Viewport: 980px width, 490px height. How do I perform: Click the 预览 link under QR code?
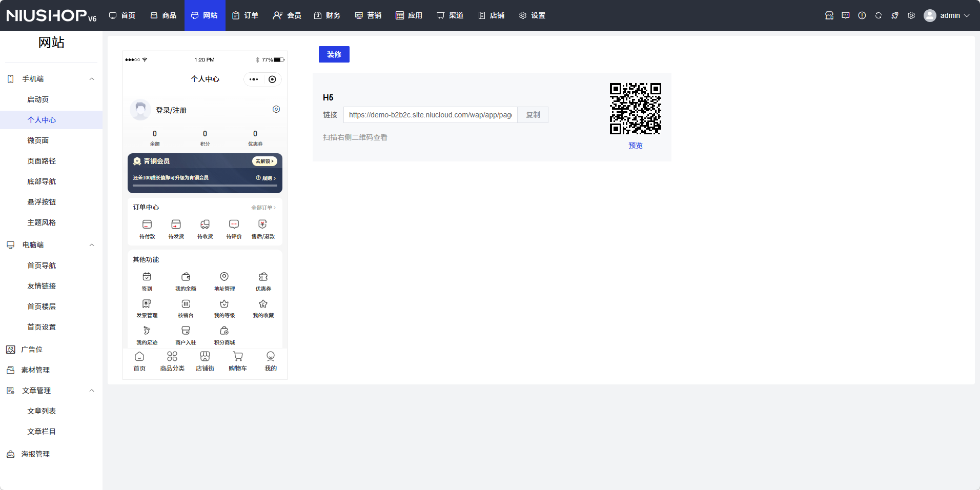pyautogui.click(x=635, y=146)
